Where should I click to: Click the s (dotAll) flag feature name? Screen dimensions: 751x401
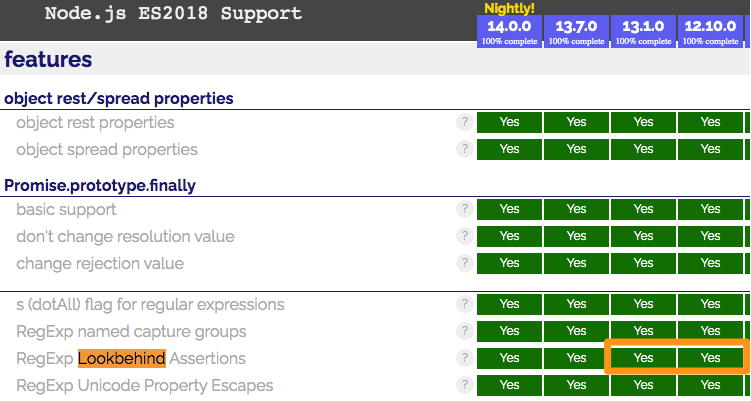(150, 304)
